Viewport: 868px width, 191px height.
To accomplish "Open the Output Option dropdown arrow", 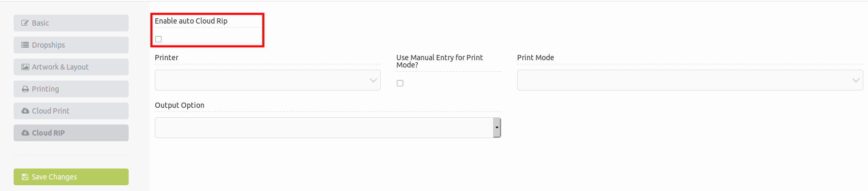I will coord(497,128).
